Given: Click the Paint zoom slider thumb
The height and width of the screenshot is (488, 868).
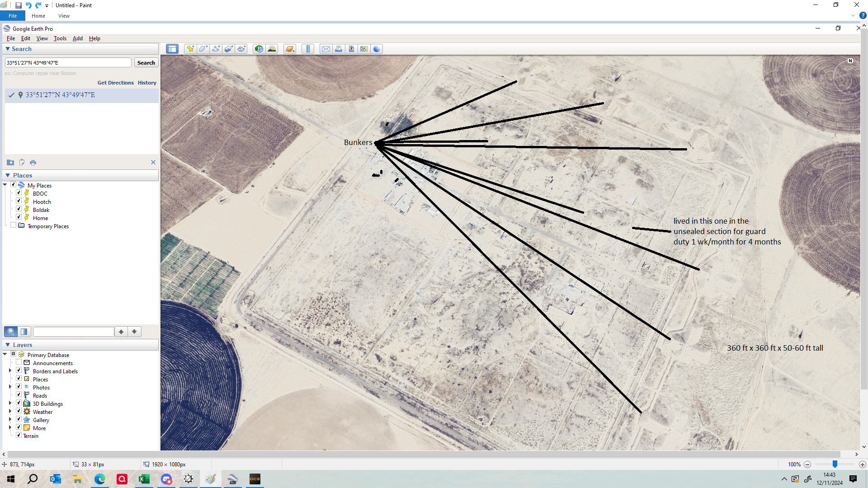Looking at the screenshot, I should tap(835, 465).
